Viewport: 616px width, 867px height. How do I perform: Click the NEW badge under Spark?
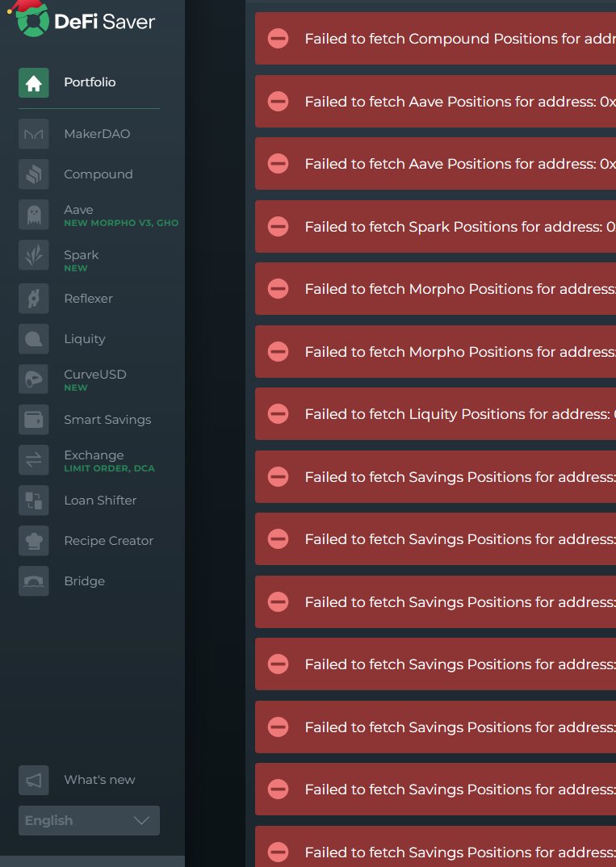point(76,268)
